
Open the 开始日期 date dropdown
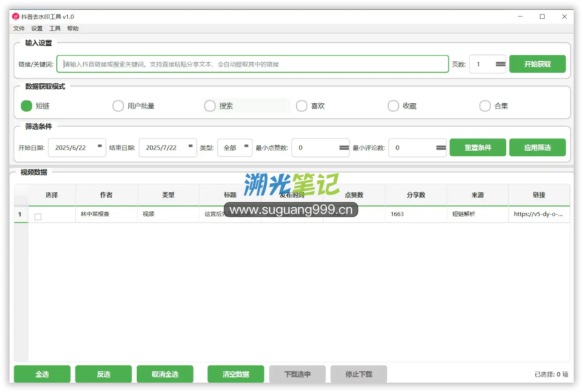[100, 146]
